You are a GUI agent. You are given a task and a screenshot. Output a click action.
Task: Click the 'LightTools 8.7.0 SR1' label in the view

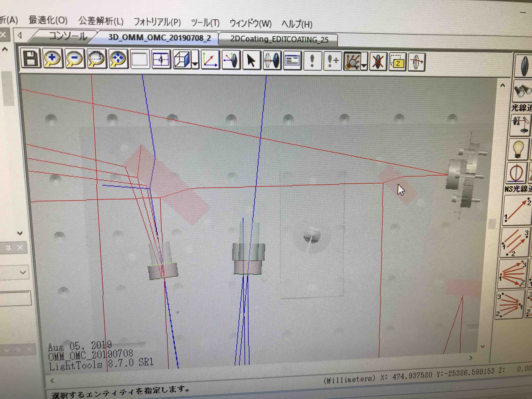(101, 364)
